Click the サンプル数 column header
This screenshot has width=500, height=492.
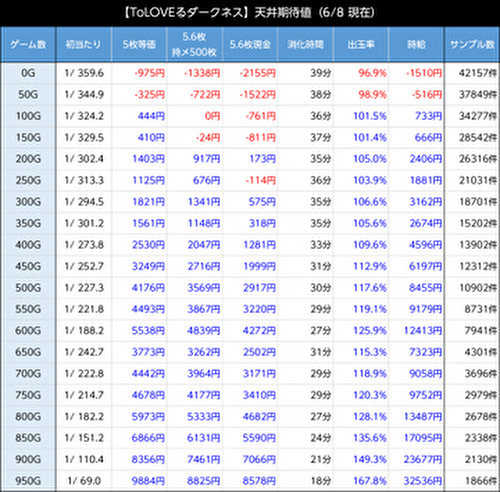472,44
